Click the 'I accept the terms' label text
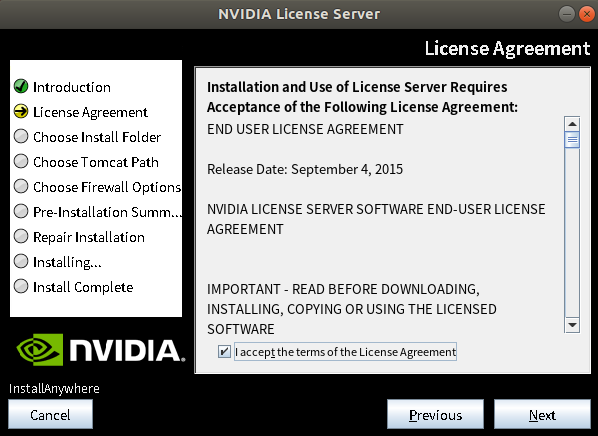598x436 pixels. point(345,351)
